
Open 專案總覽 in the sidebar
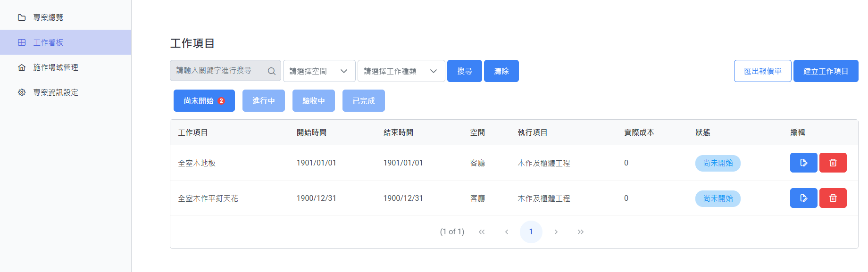click(x=48, y=17)
